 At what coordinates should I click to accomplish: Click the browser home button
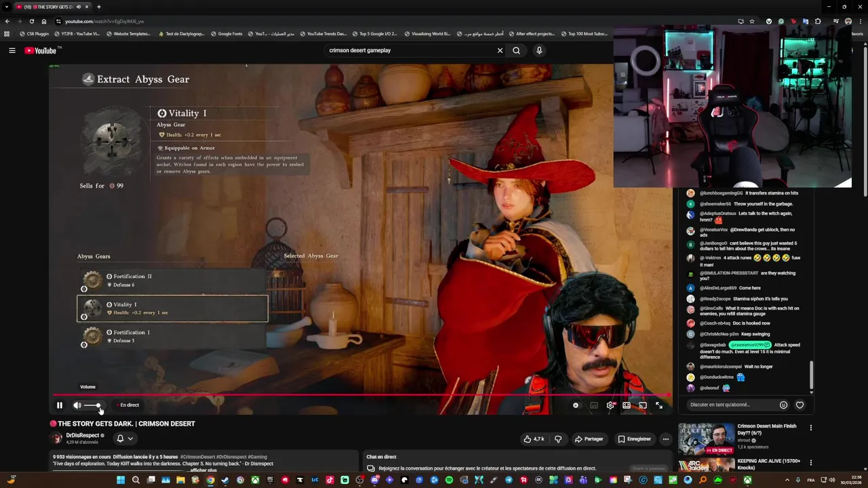point(44,21)
